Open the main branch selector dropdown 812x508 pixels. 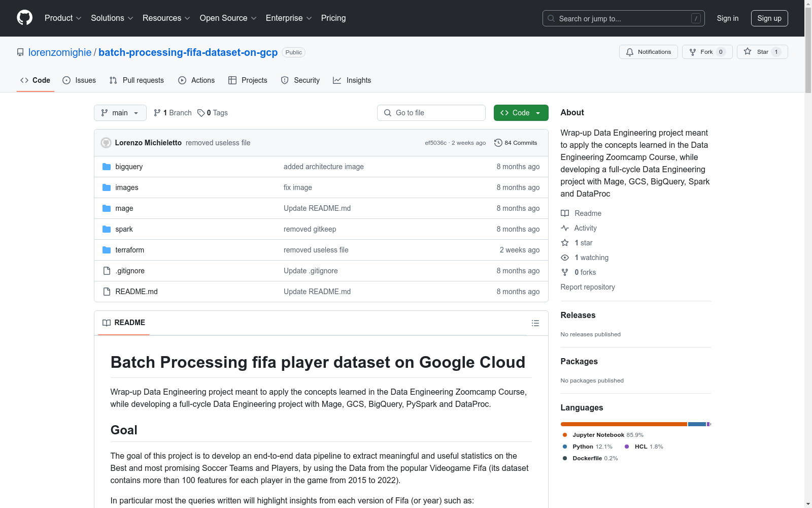pos(120,113)
